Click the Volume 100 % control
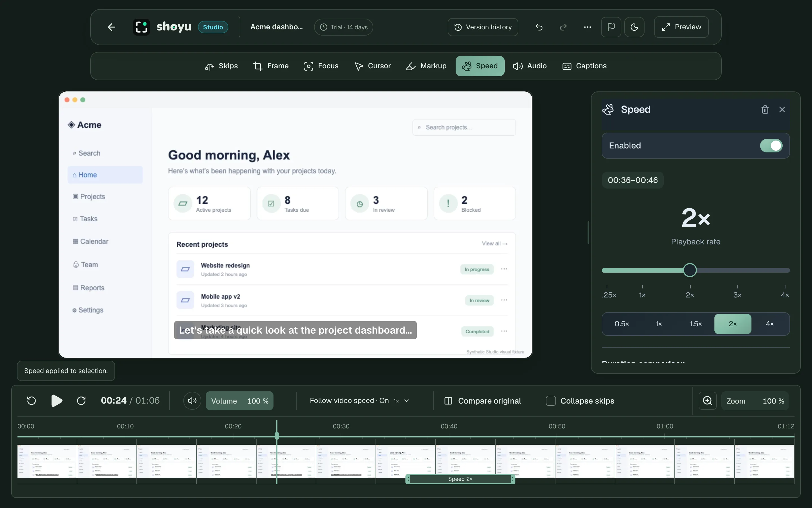812x508 pixels. (x=240, y=400)
